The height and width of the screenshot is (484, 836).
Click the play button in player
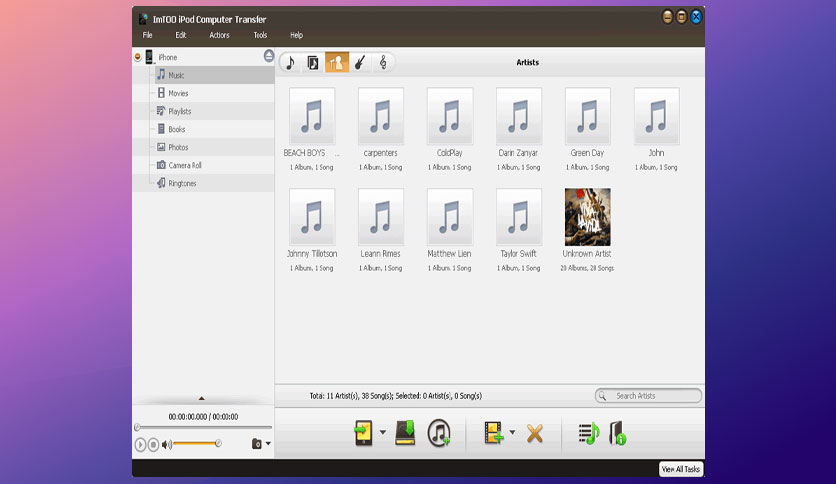(x=140, y=444)
